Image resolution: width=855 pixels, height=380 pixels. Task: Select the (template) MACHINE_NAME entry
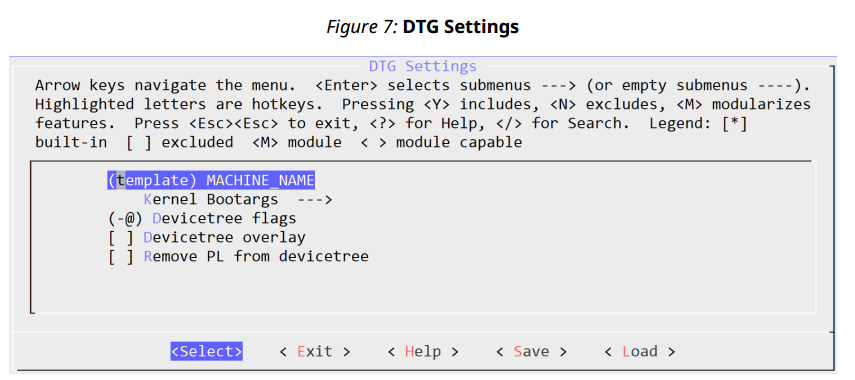(211, 180)
